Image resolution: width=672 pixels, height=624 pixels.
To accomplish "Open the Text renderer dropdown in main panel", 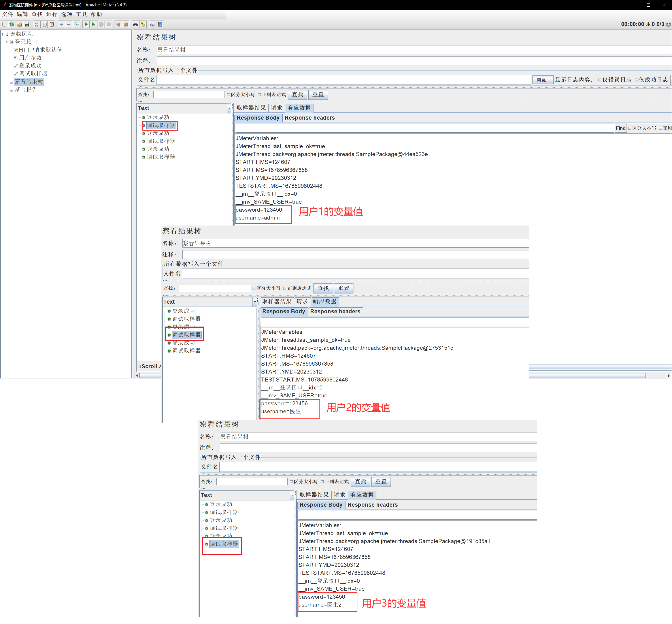I will 229,108.
